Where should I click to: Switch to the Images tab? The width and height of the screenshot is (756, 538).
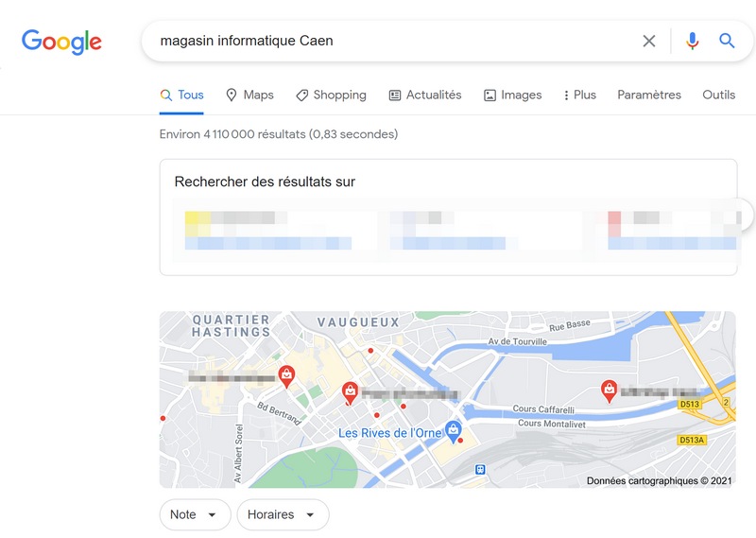pyautogui.click(x=513, y=95)
